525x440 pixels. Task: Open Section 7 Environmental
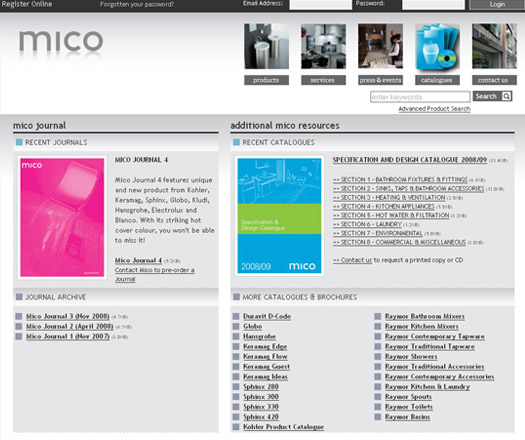(x=378, y=233)
